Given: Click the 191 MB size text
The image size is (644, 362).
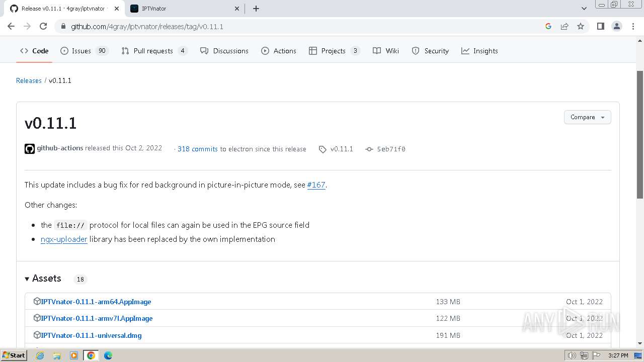Looking at the screenshot, I should (x=448, y=335).
